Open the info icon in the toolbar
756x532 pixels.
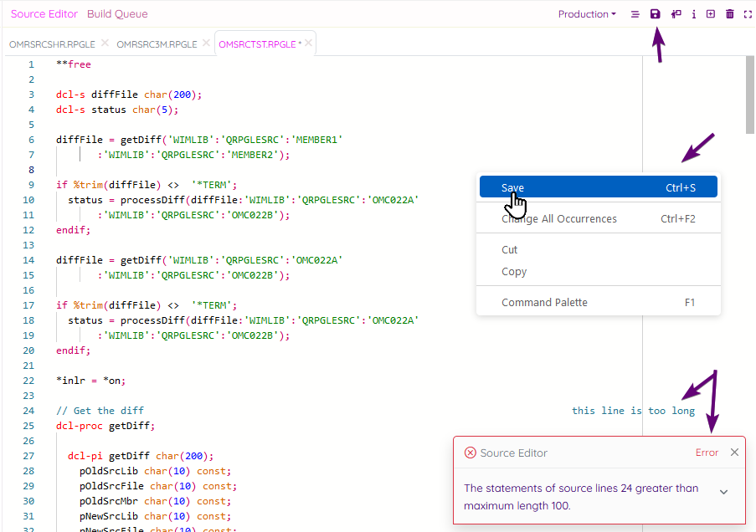coord(693,13)
